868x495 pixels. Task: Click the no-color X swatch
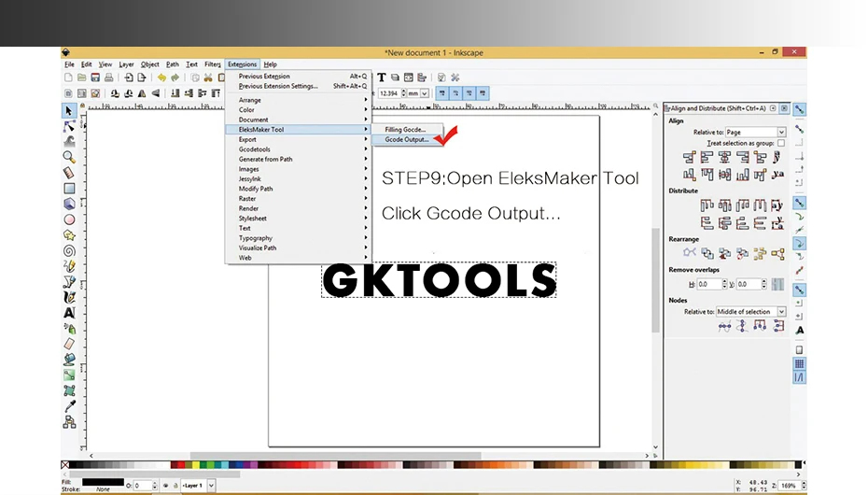[x=65, y=464]
